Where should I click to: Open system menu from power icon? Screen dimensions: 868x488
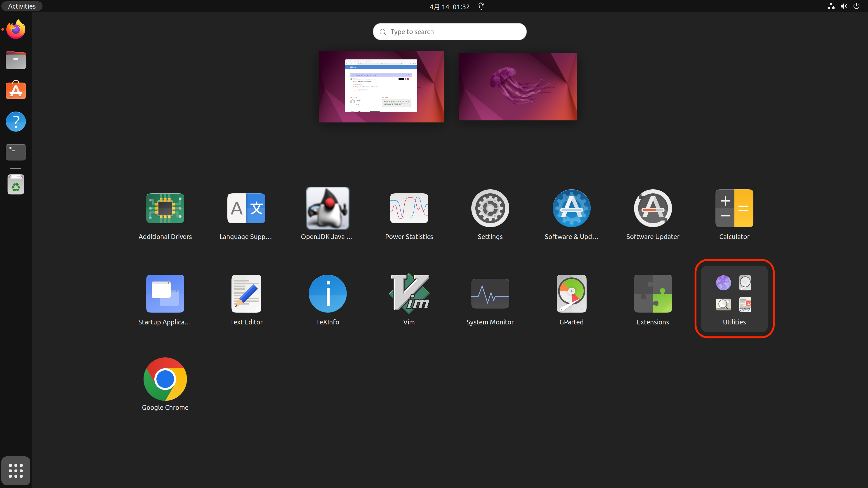click(x=856, y=6)
